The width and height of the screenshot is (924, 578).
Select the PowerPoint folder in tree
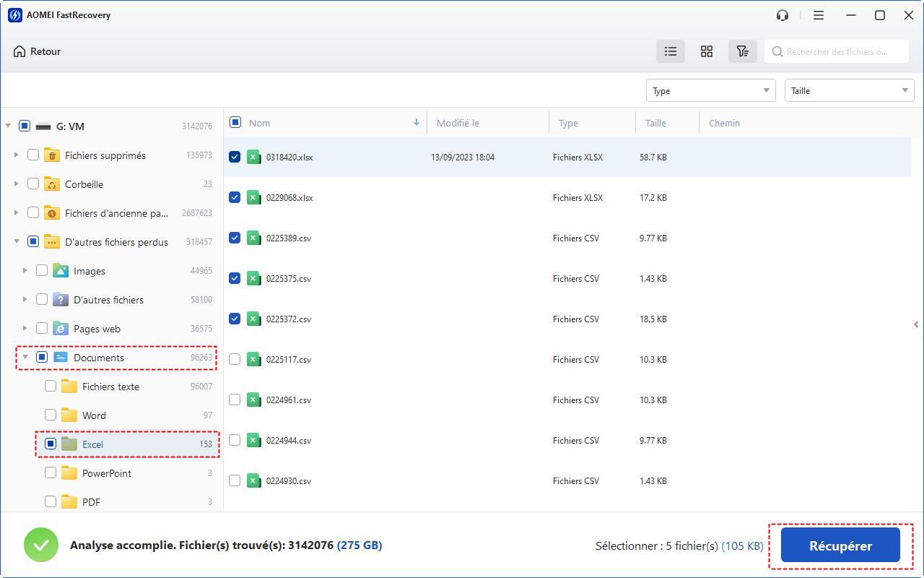[106, 473]
